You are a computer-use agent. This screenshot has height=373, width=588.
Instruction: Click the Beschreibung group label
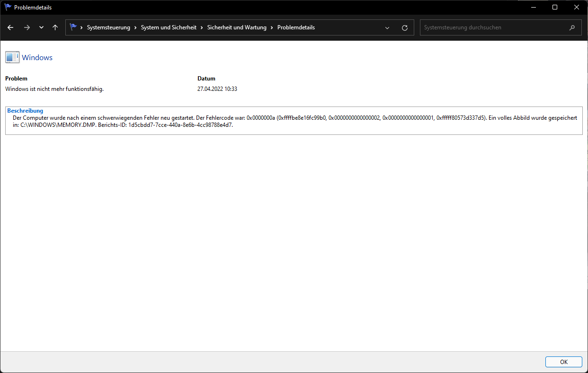click(x=25, y=111)
